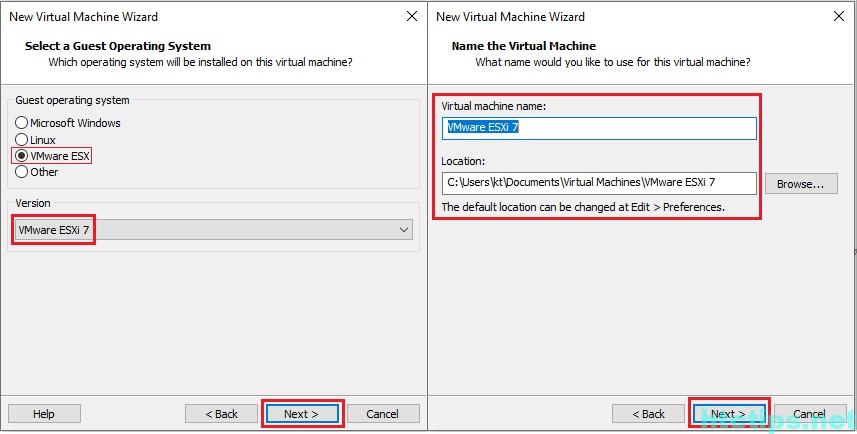
Task: Click the Virtual machine name field
Action: point(599,128)
